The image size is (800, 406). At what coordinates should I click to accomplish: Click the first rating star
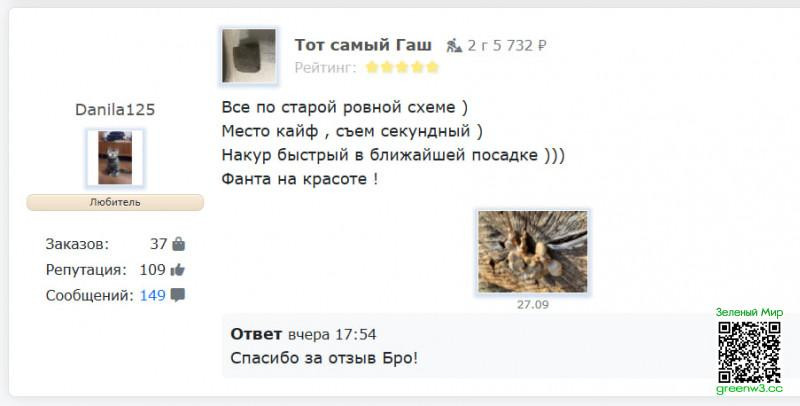click(372, 67)
